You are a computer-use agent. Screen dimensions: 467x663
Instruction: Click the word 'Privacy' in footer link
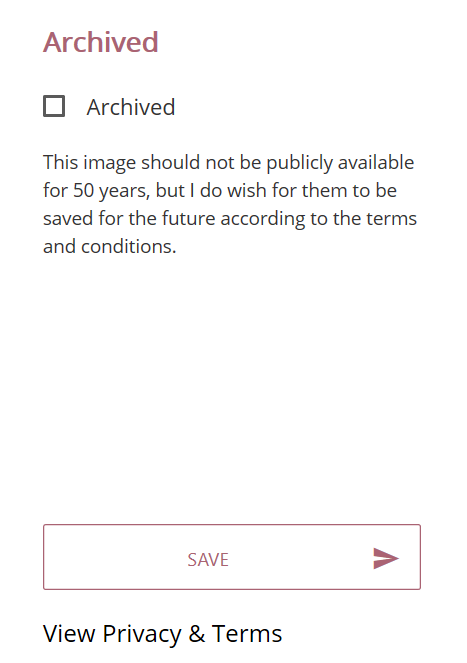(142, 634)
